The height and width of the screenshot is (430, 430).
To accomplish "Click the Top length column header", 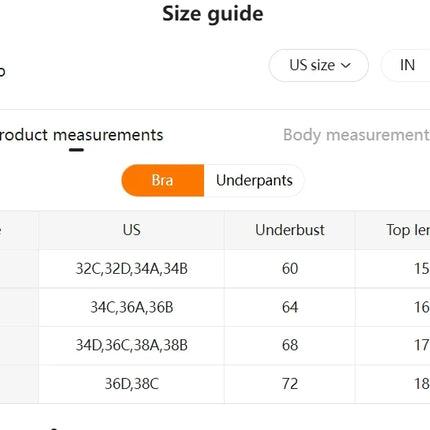I will 393,230.
